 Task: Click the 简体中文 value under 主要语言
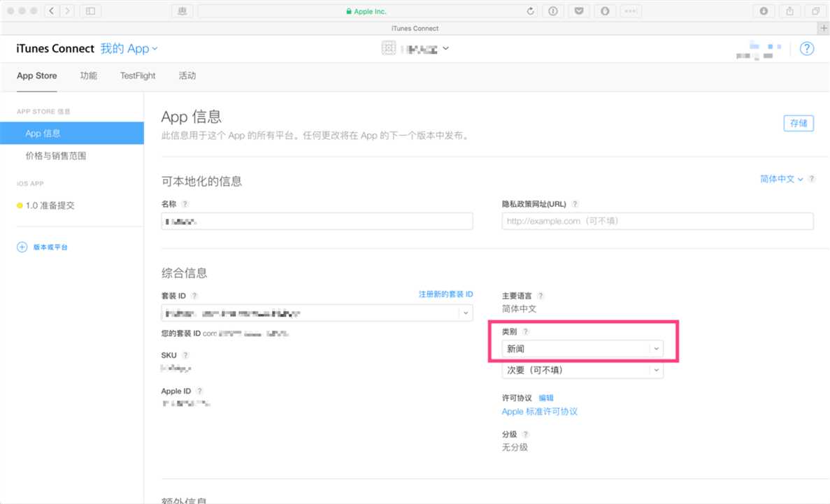519,309
